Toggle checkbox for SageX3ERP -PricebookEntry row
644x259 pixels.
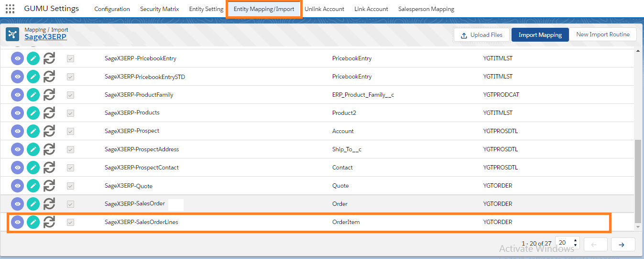click(70, 58)
